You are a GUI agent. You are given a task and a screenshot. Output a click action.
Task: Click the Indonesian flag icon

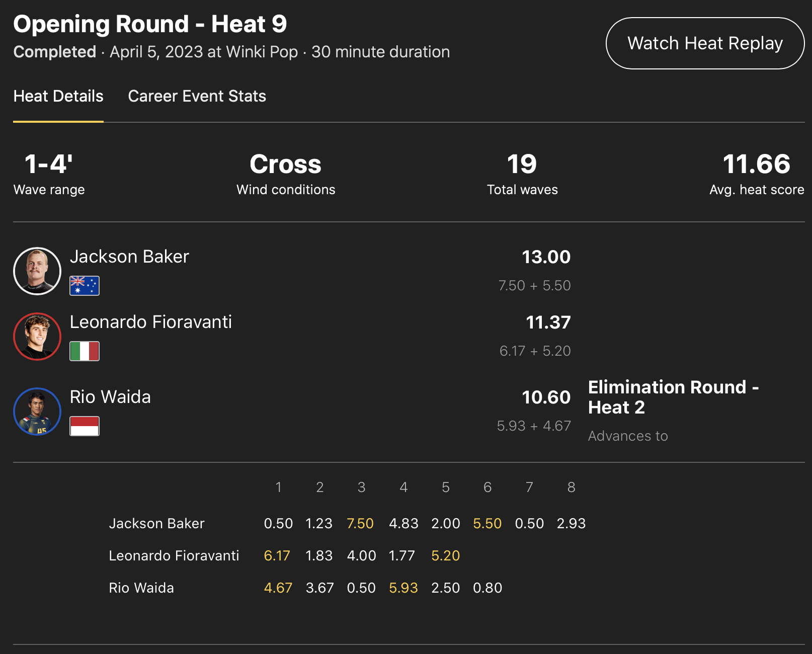point(85,426)
